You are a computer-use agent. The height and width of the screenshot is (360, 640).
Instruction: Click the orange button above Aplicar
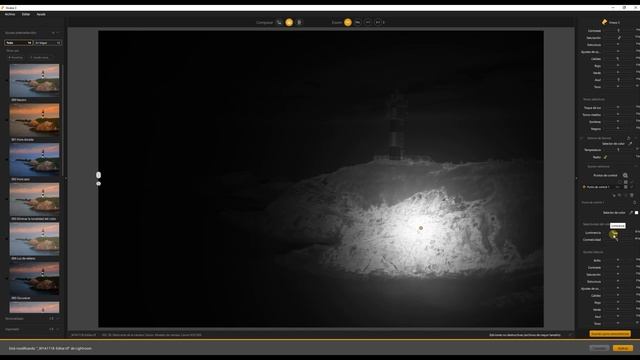(x=610, y=334)
